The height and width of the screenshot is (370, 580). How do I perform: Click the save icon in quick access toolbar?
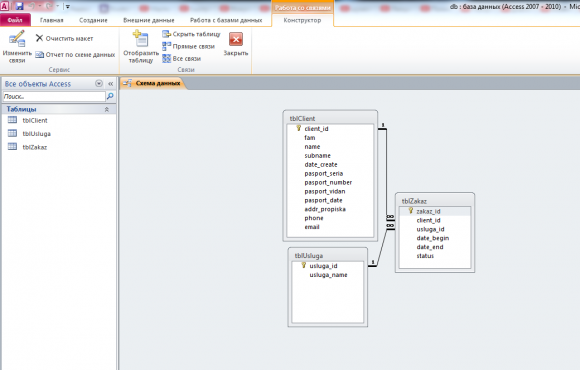pyautogui.click(x=19, y=6)
